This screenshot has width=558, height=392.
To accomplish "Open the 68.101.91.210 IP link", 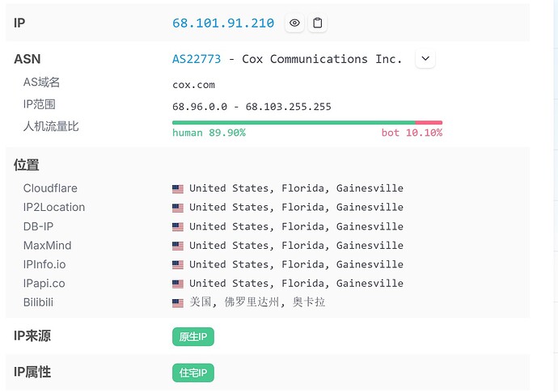I will point(223,23).
